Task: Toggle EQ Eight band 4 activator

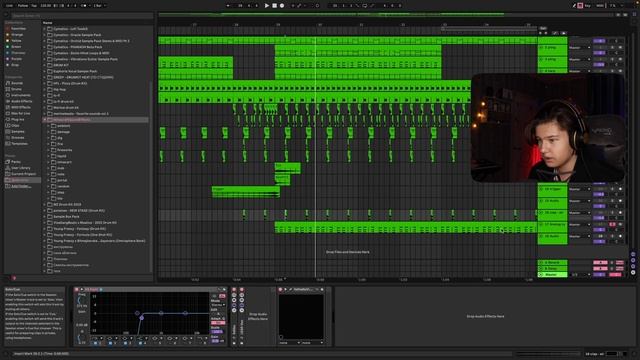Action: [x=140, y=343]
